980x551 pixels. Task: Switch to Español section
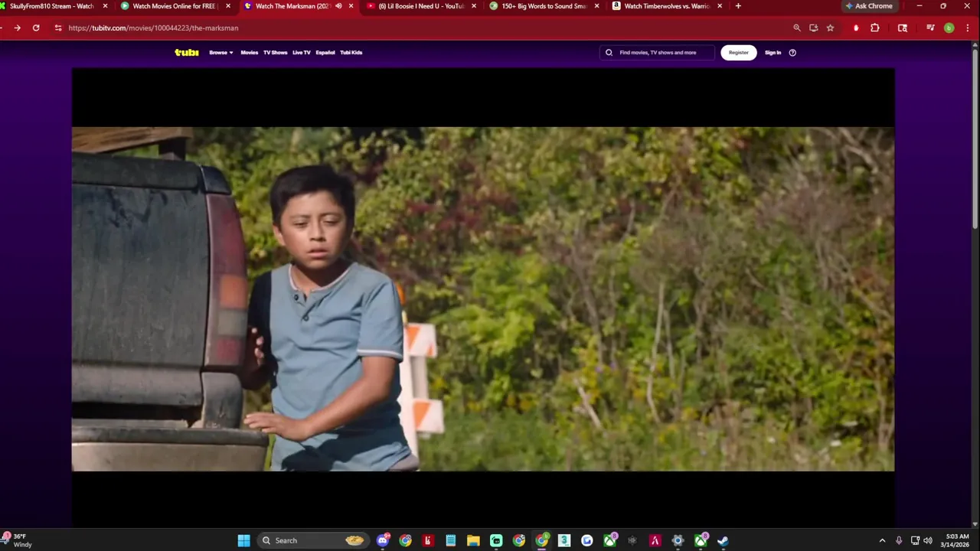(325, 53)
